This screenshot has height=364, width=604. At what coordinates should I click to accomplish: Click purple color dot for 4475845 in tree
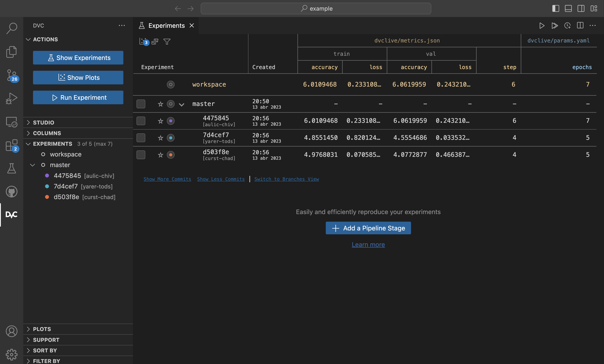47,176
